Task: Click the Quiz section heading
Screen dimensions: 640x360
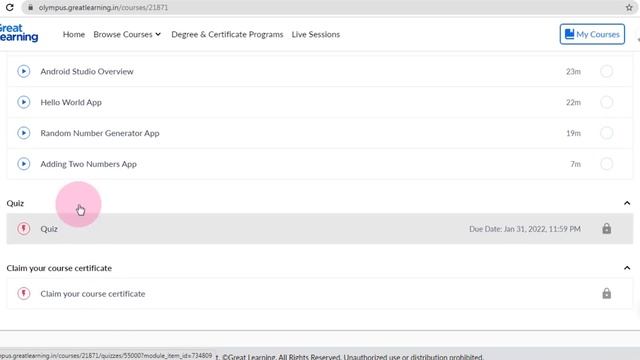Action: pos(15,203)
